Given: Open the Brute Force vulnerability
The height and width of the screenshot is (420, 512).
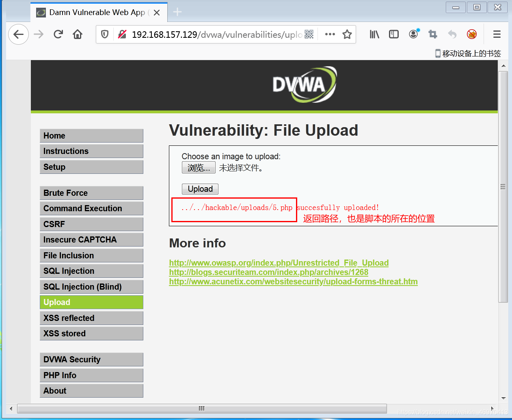Looking at the screenshot, I should 91,193.
